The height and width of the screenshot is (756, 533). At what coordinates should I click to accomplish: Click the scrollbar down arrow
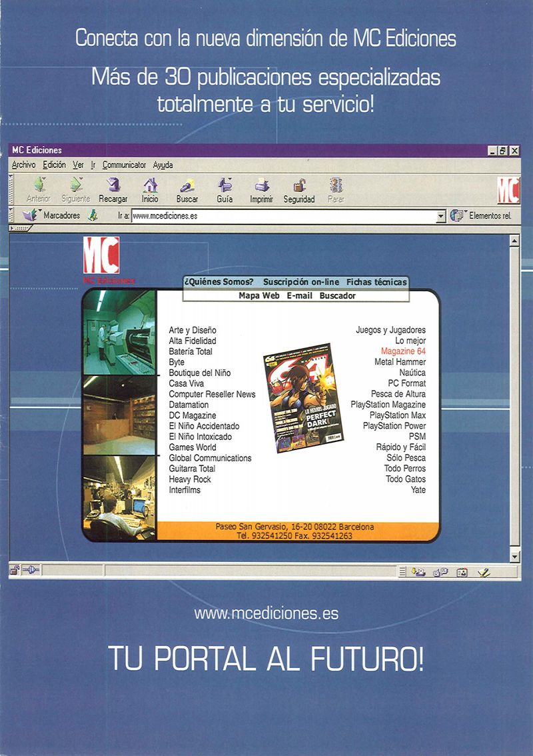(515, 557)
